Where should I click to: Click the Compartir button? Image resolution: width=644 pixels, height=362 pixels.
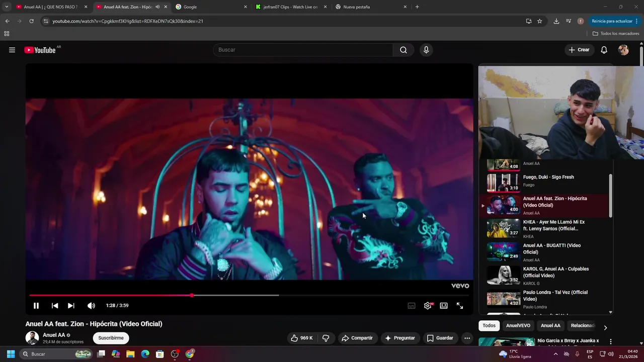pyautogui.click(x=357, y=338)
